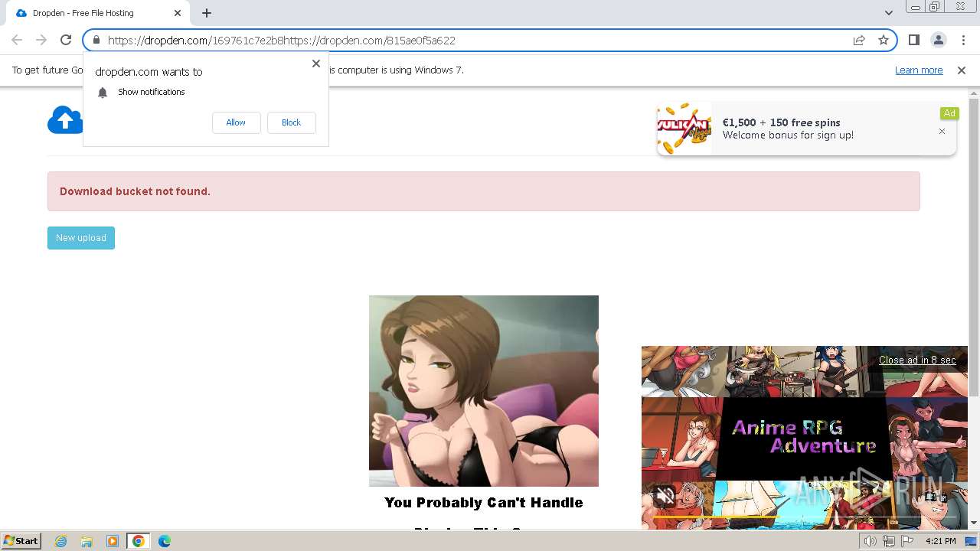The width and height of the screenshot is (980, 551).
Task: Open Chrome three-dot menu
Action: [x=963, y=40]
